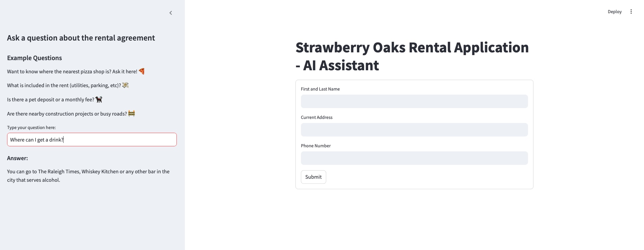The width and height of the screenshot is (644, 250).
Task: Click the construction barrier emoji icon
Action: coord(132,114)
